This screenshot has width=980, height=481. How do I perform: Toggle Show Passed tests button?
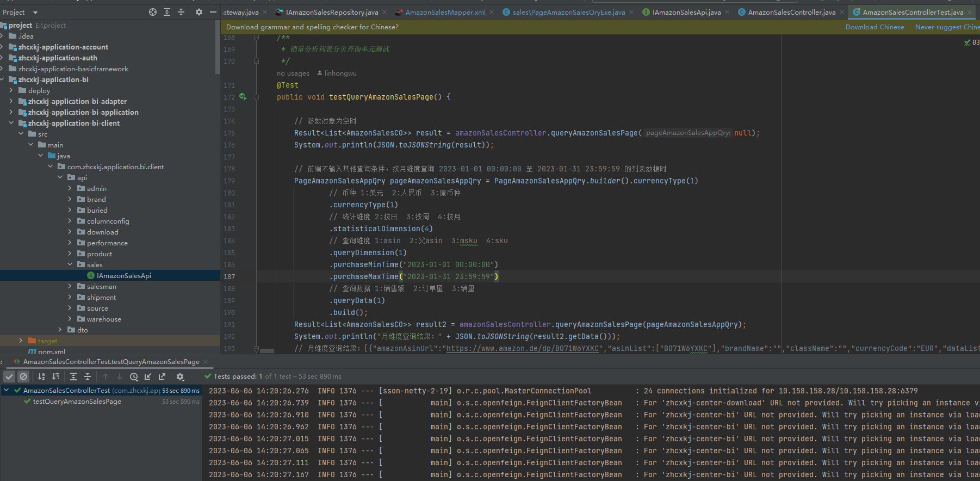tap(10, 377)
